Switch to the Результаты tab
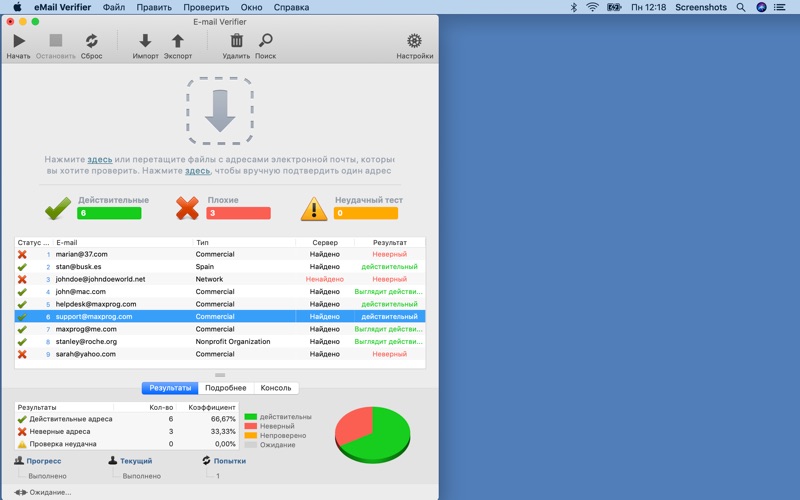The width and height of the screenshot is (800, 500). [170, 388]
